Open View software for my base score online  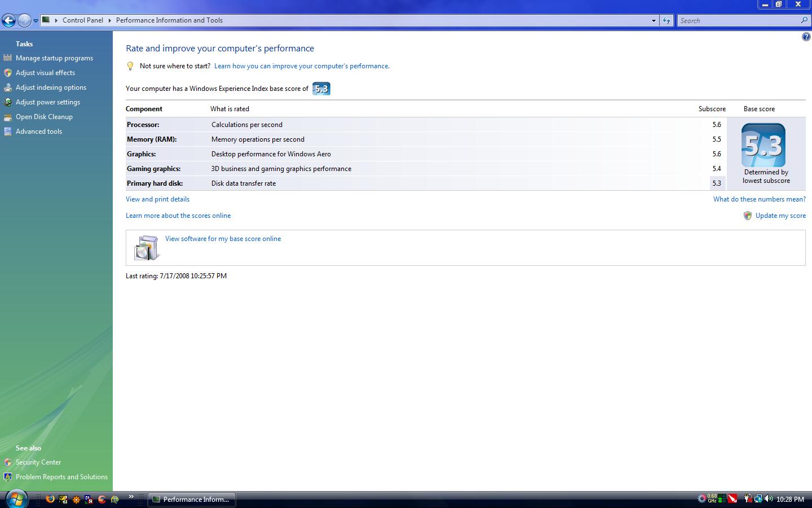pyautogui.click(x=223, y=239)
